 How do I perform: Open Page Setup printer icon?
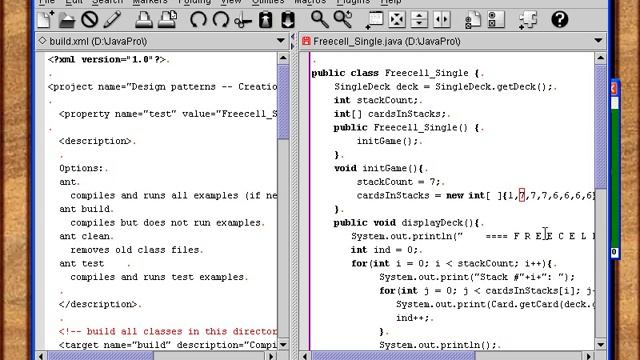click(167, 20)
